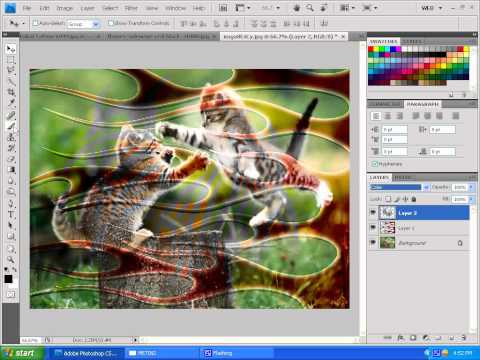Switch to the Character panel tab

(385, 104)
